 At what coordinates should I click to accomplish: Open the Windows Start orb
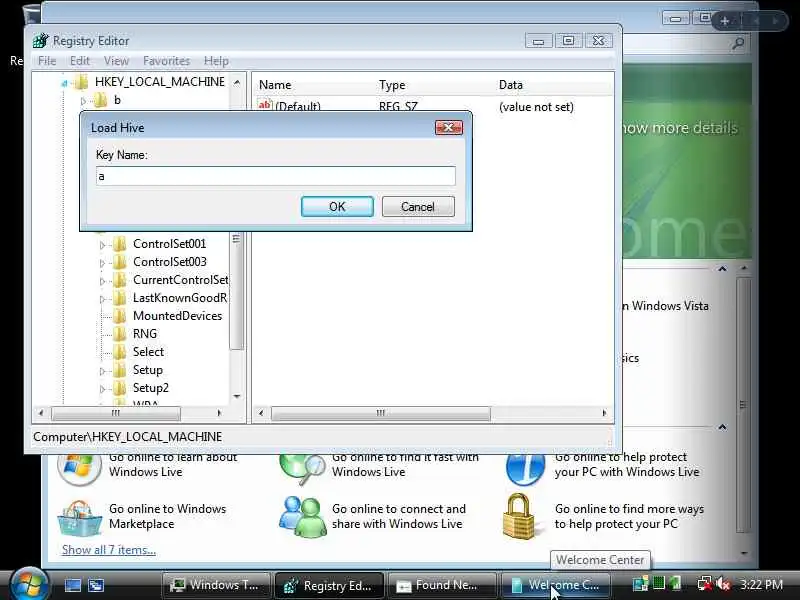pyautogui.click(x=29, y=584)
